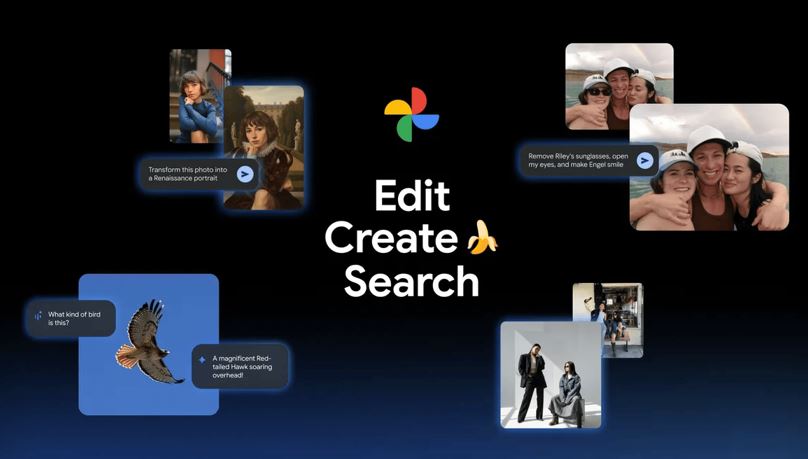Click the 'A magnificent Red-tailed Hawk' reply bubble
Image resolution: width=808 pixels, height=459 pixels.
click(x=240, y=366)
